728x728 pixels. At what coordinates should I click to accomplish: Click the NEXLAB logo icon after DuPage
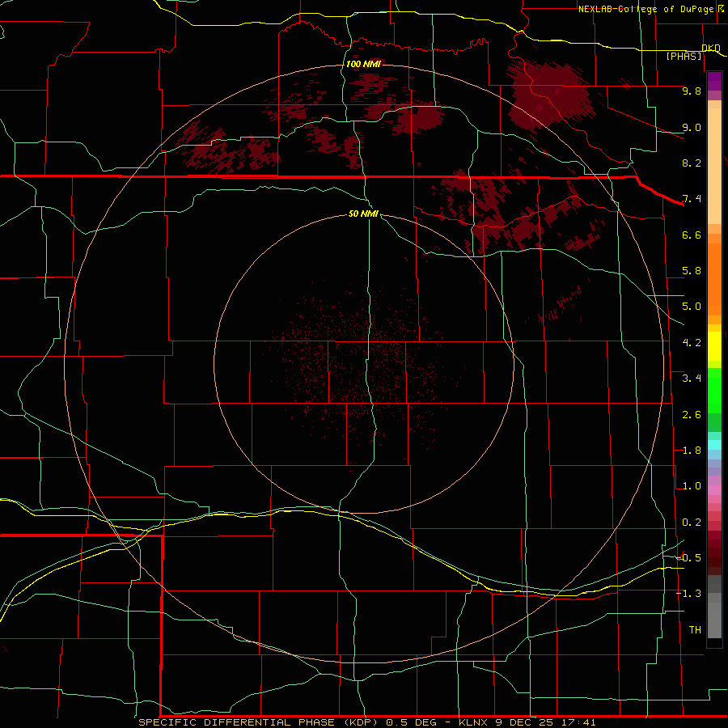click(721, 8)
